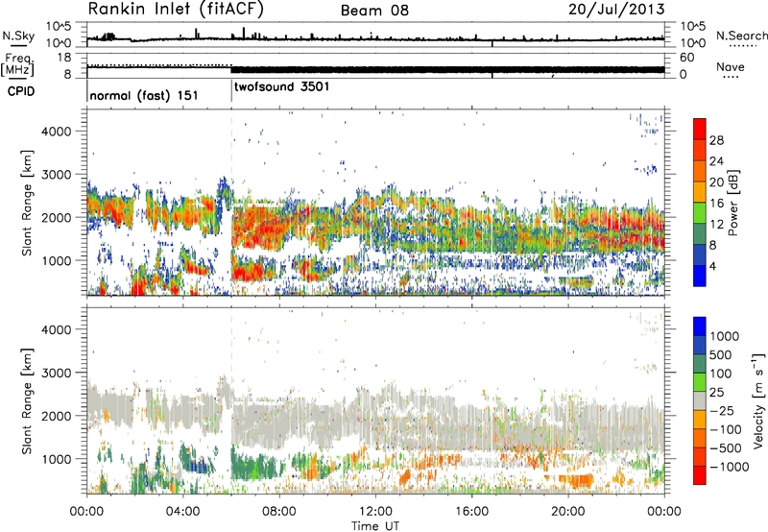Click the '2000' tick in power panel
The height and width of the screenshot is (532, 768).
click(x=57, y=217)
